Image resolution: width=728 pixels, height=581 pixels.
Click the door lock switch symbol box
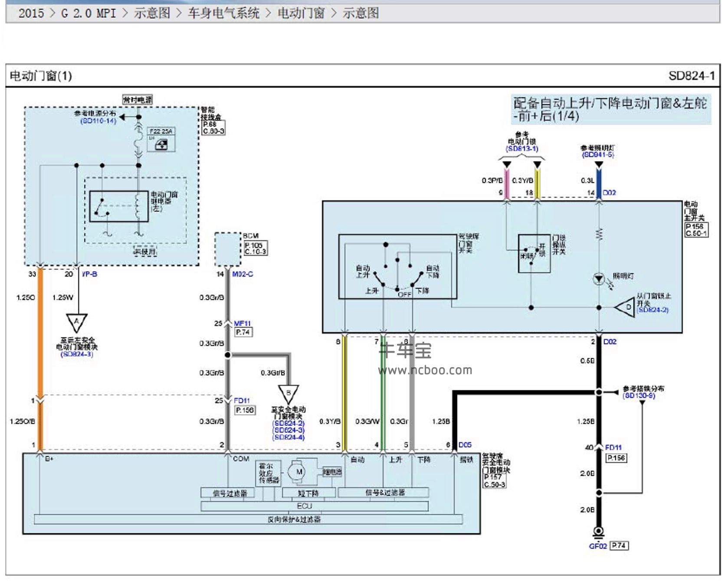[x=535, y=254]
